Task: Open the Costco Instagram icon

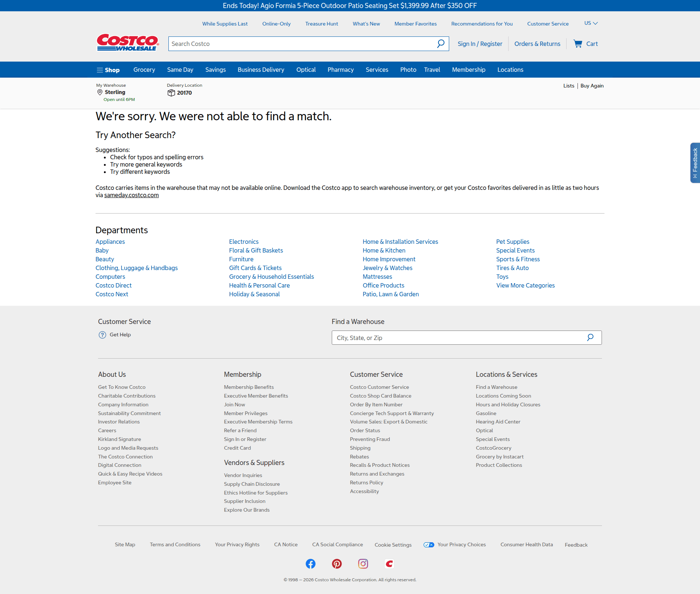Action: click(x=363, y=564)
